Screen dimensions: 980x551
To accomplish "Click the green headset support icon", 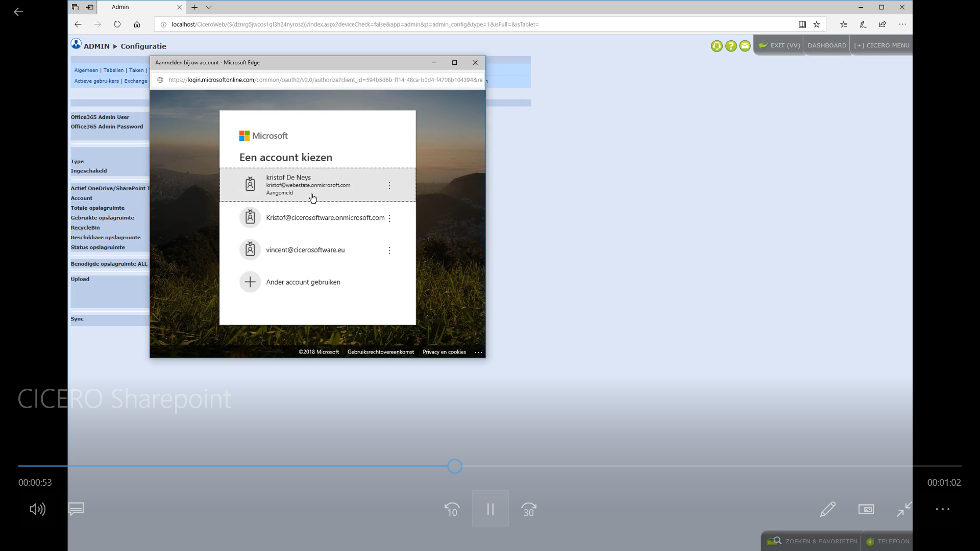I will point(717,46).
